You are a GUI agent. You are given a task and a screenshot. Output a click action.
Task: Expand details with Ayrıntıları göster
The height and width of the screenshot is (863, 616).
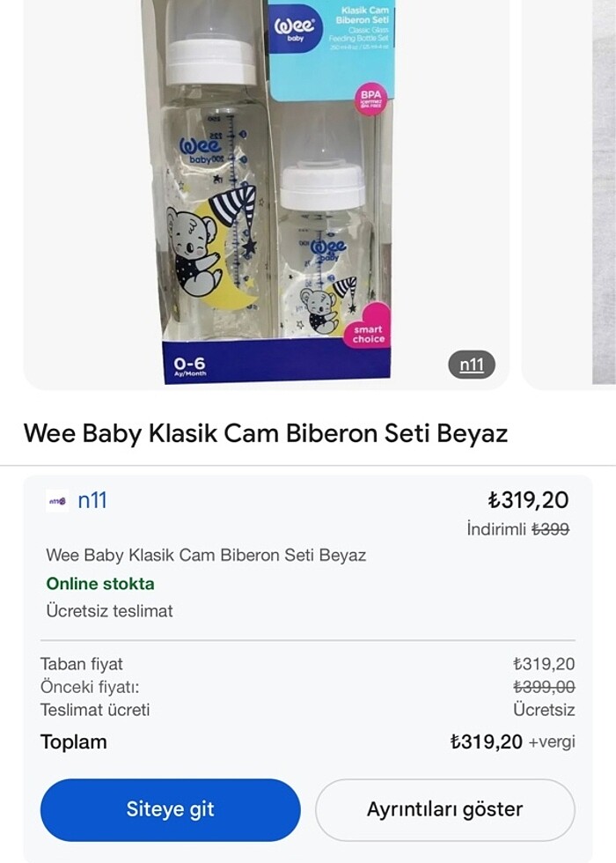click(444, 809)
